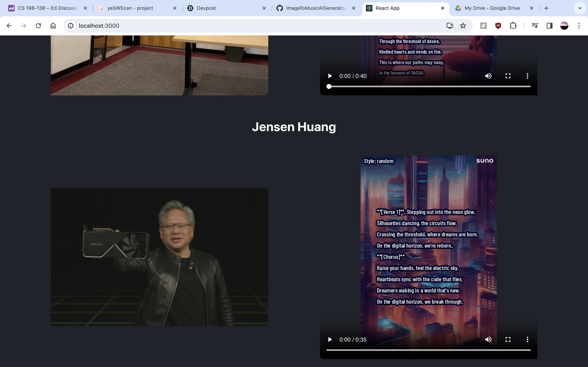Open the Extensions puzzle icon
This screenshot has height=367, width=588.
[513, 26]
